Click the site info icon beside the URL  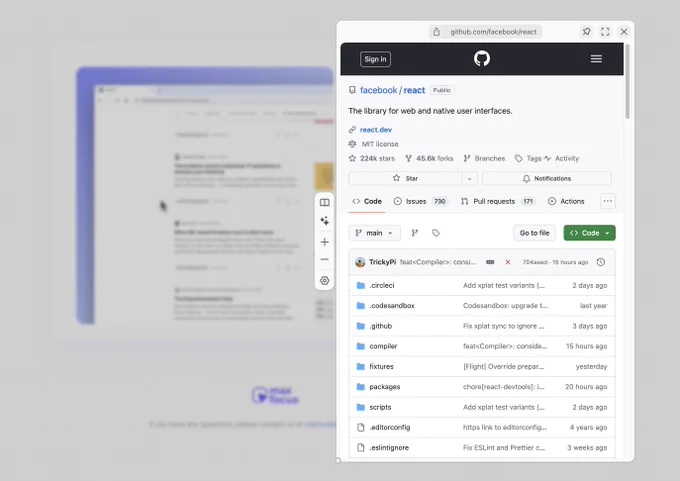(436, 32)
